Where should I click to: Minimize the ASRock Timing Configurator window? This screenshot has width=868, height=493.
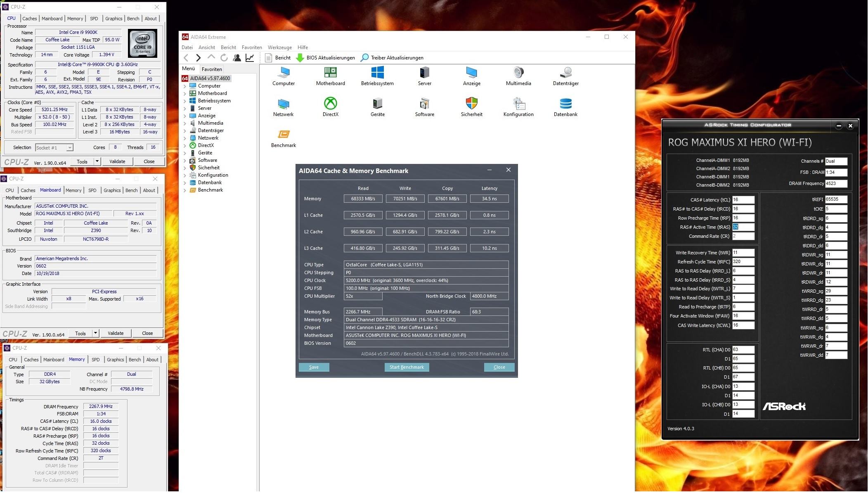pyautogui.click(x=839, y=126)
